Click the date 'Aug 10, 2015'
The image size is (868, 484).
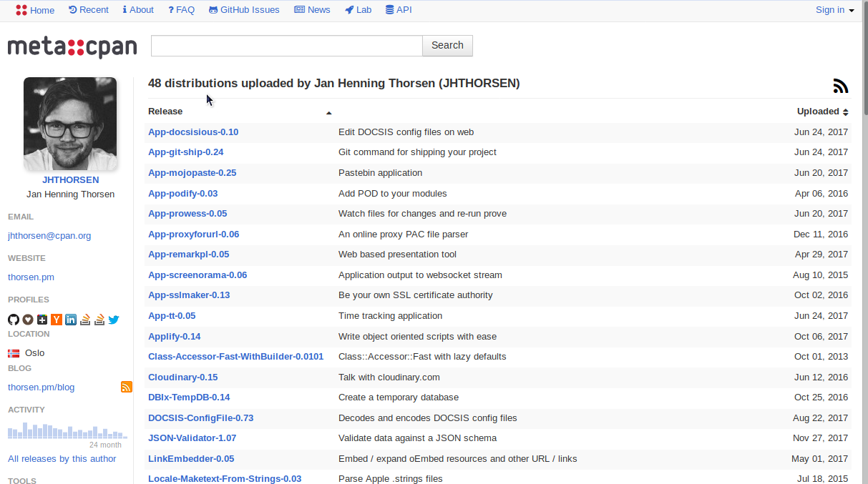[820, 275]
